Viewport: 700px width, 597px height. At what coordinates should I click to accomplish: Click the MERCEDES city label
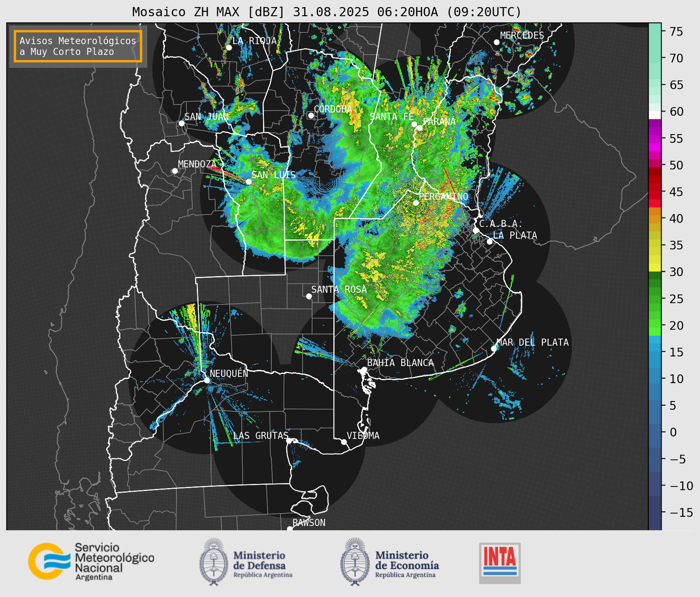pos(522,36)
